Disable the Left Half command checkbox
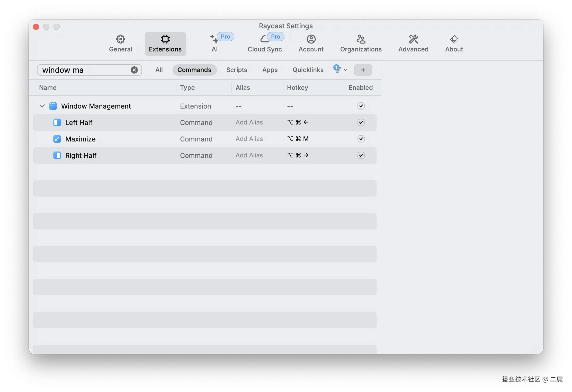Viewport: 572px width, 392px height. click(361, 122)
